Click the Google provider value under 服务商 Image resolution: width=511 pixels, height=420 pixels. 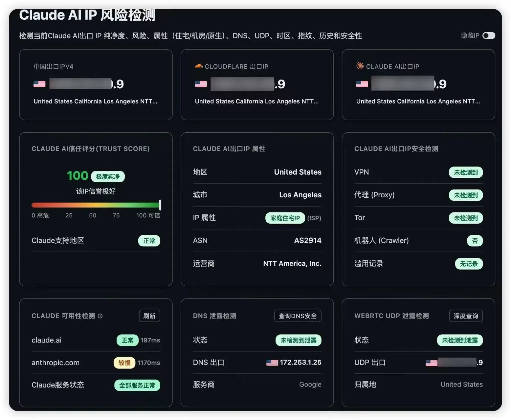coord(310,385)
